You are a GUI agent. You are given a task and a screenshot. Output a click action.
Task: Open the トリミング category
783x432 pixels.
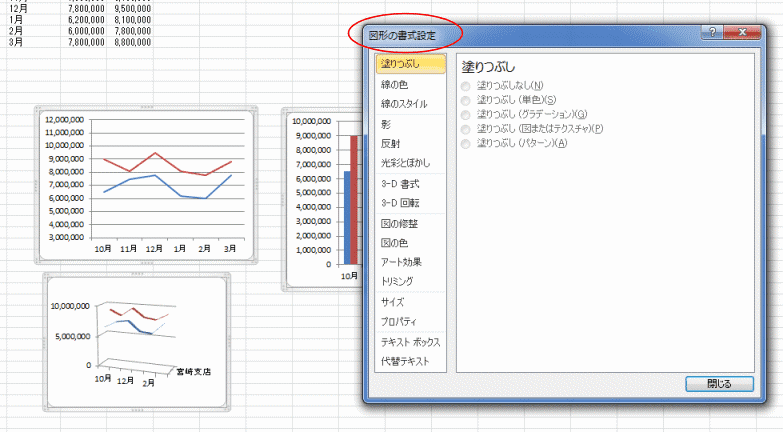pyautogui.click(x=397, y=281)
